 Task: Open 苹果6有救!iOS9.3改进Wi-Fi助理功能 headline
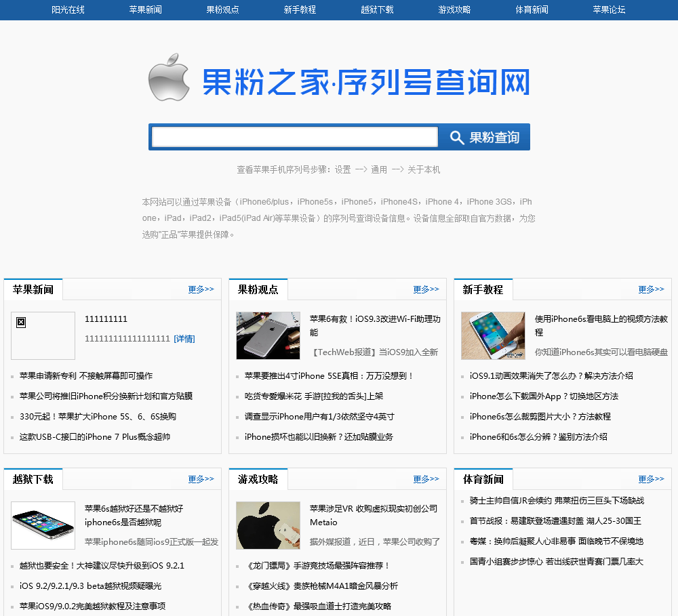coord(375,325)
